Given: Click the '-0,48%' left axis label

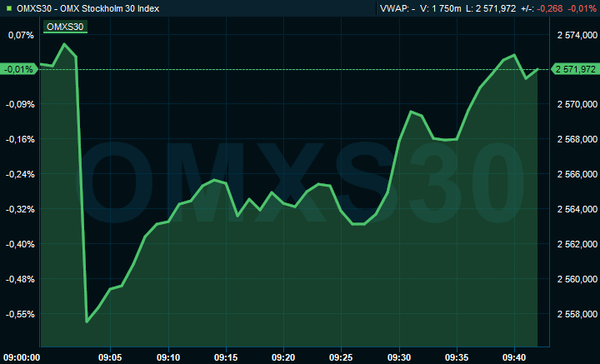Looking at the screenshot, I should 19,279.
